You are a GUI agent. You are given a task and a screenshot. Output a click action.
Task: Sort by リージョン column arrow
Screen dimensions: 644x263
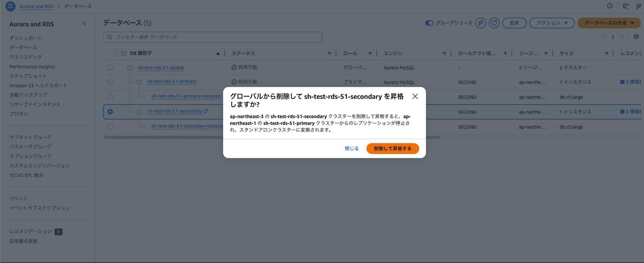pos(546,53)
